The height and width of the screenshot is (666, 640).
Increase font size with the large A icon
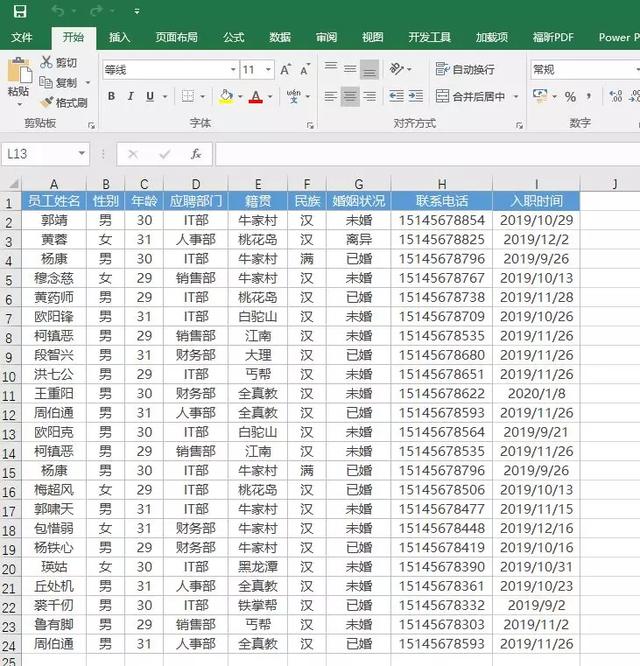click(x=285, y=69)
